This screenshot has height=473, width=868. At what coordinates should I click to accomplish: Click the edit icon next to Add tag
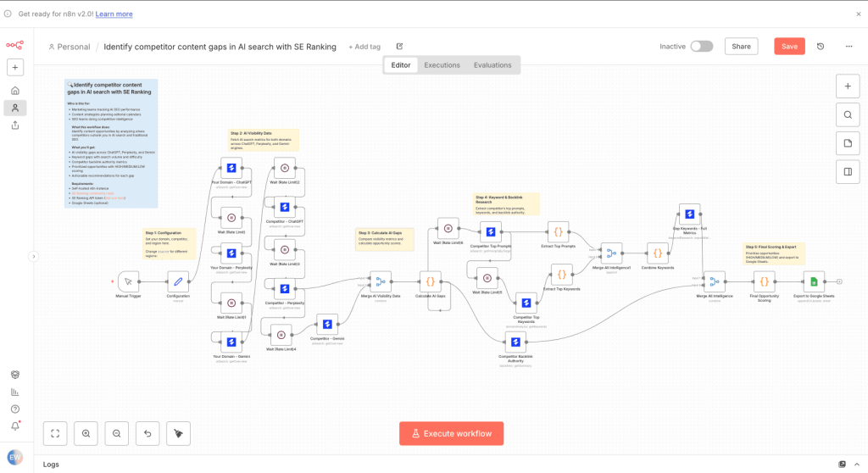click(400, 47)
